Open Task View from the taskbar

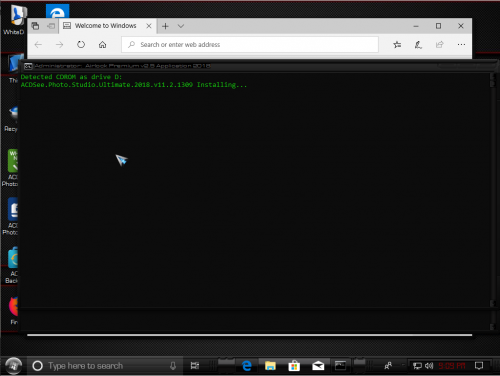point(195,366)
